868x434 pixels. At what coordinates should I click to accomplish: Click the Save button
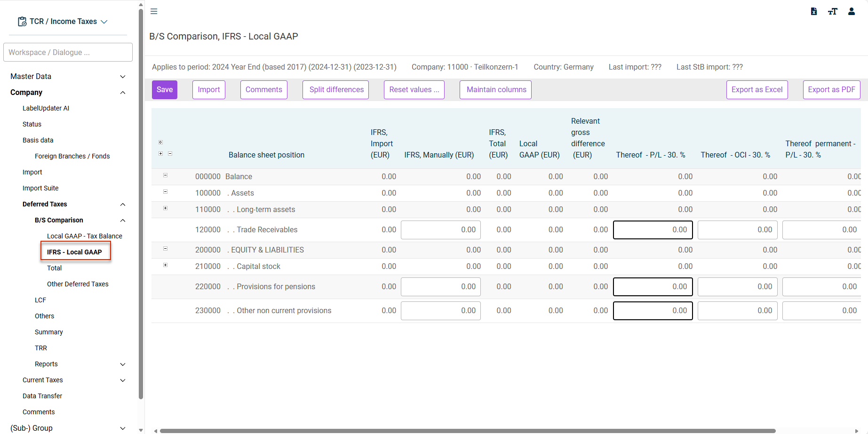(x=165, y=90)
